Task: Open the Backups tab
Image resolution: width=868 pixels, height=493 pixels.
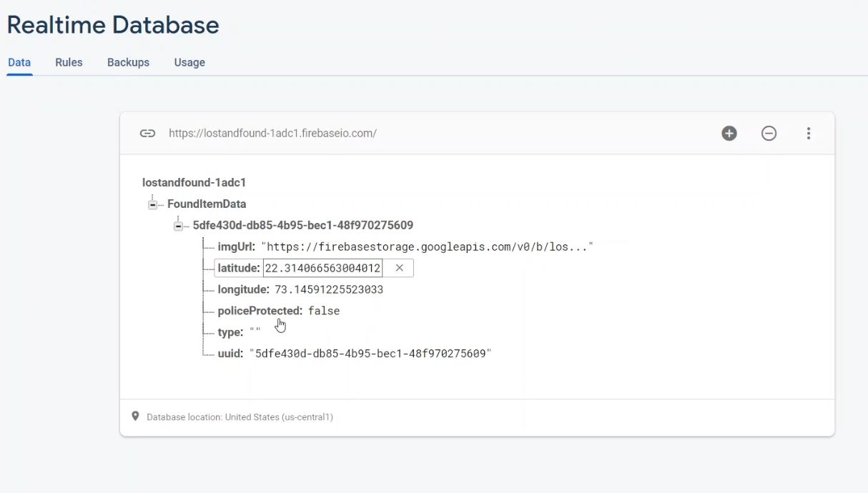Action: click(x=128, y=62)
